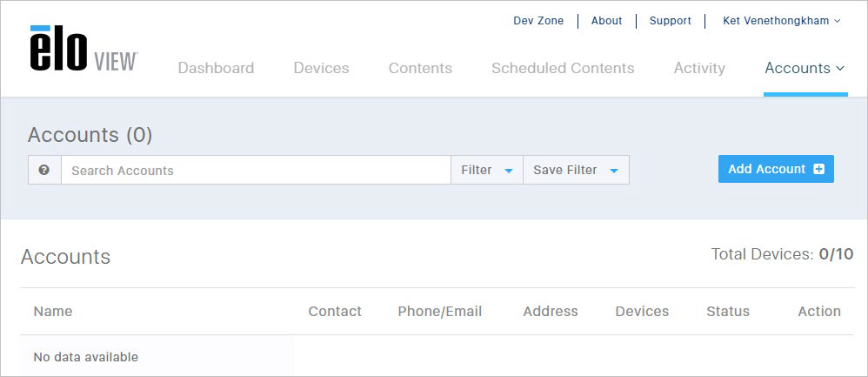The height and width of the screenshot is (377, 868).
Task: Open the Accounts tab chevron menu
Action: coord(839,68)
